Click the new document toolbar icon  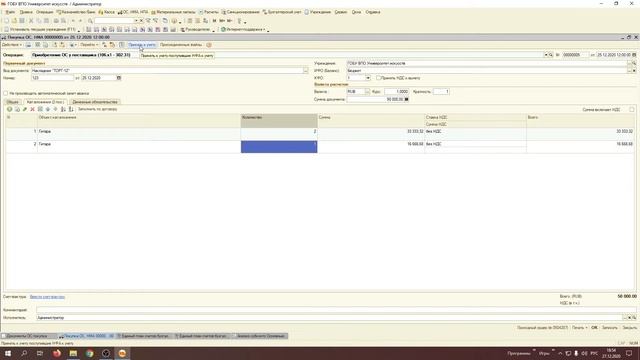(x=6, y=21)
